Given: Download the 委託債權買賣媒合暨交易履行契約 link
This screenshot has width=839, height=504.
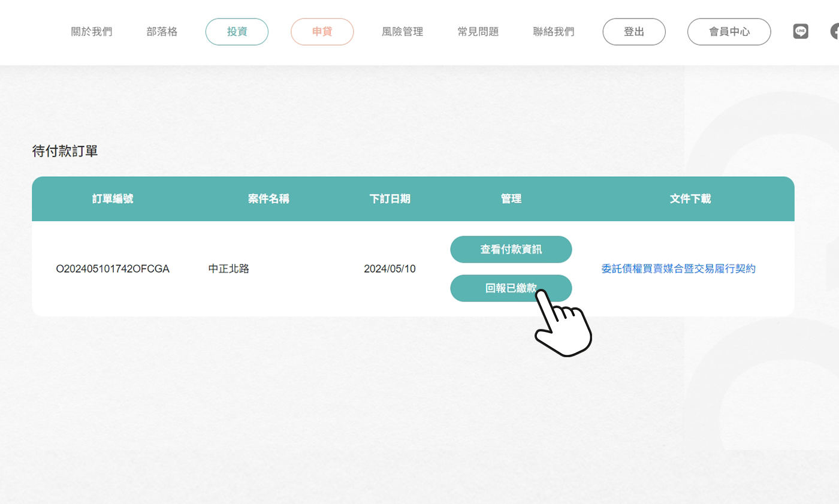Looking at the screenshot, I should [x=678, y=269].
